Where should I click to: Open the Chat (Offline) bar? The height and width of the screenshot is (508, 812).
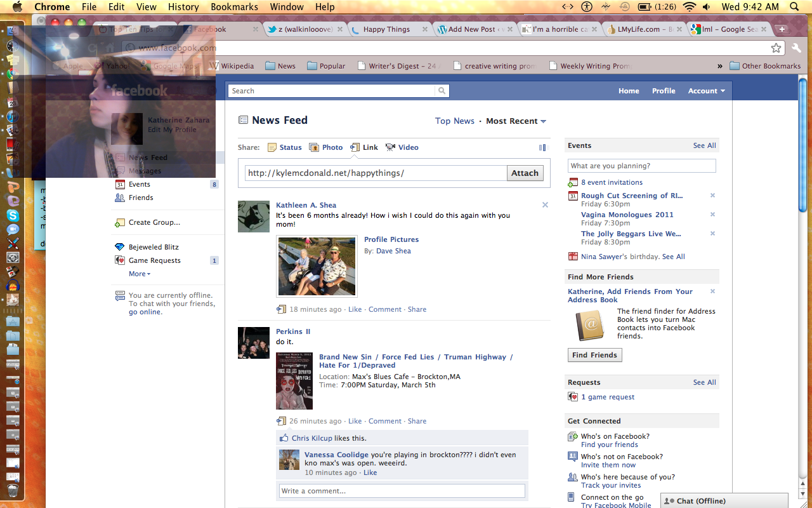(724, 501)
